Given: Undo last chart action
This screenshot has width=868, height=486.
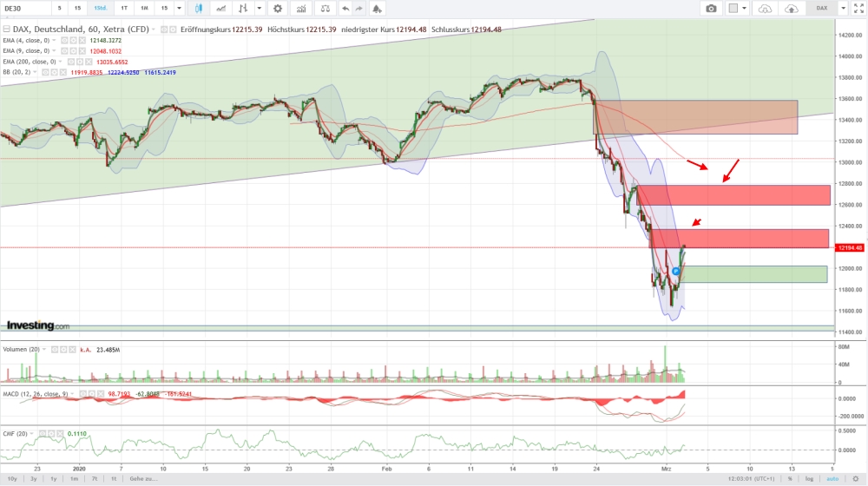Looking at the screenshot, I should (x=345, y=9).
